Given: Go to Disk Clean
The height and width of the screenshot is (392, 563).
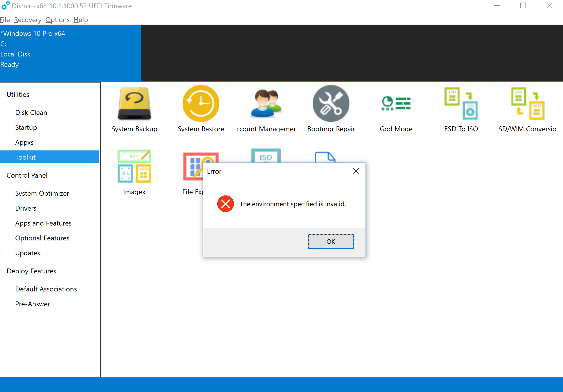Looking at the screenshot, I should coord(31,113).
